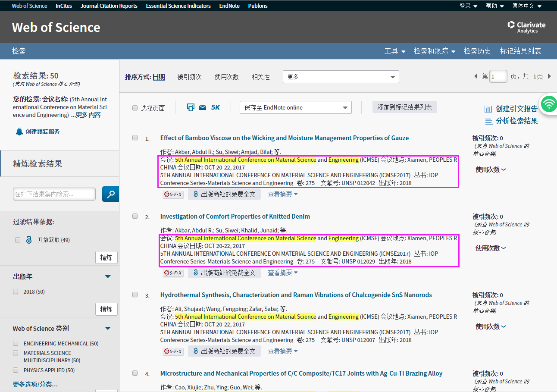The width and height of the screenshot is (557, 392).
Task: Open Publons from top bar
Action: tap(258, 6)
